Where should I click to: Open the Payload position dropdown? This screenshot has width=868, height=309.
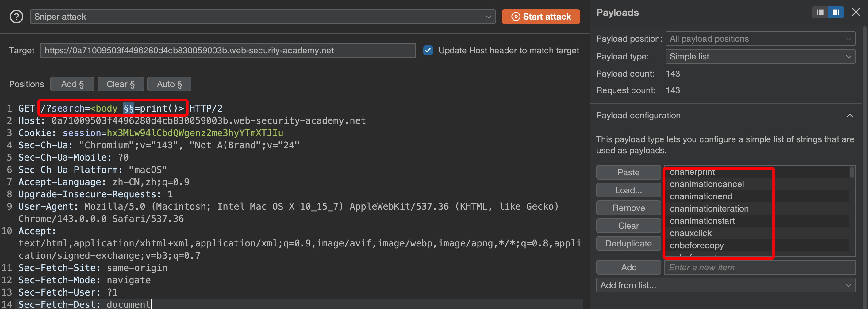coord(760,39)
